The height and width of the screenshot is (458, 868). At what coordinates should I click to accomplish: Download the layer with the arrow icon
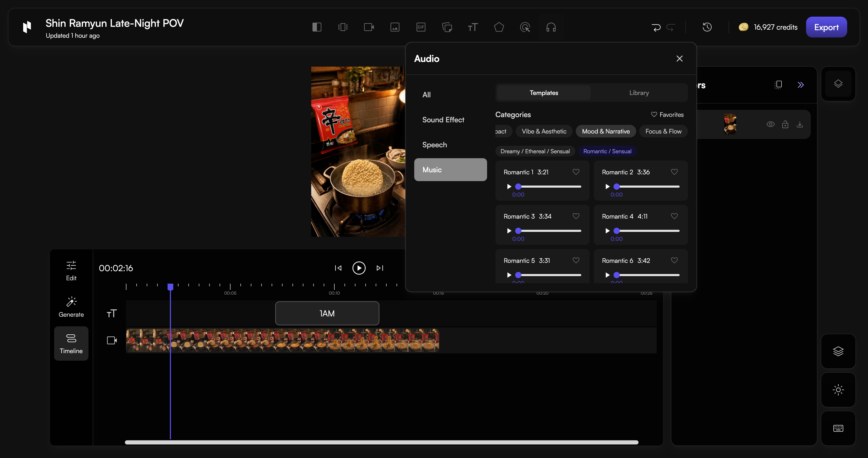tap(800, 124)
